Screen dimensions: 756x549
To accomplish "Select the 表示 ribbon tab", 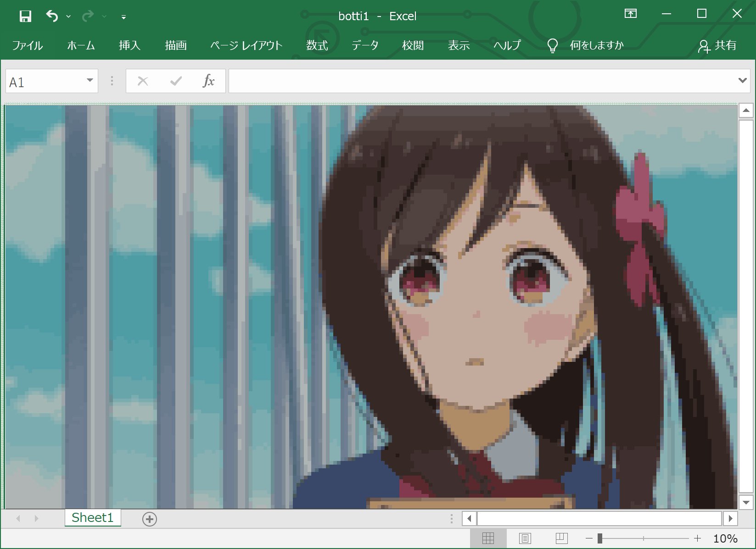I will coord(459,45).
